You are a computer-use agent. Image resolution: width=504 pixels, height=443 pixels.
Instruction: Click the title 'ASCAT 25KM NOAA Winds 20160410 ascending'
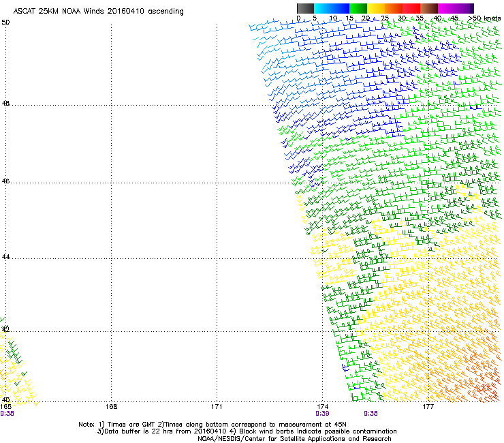[98, 12]
